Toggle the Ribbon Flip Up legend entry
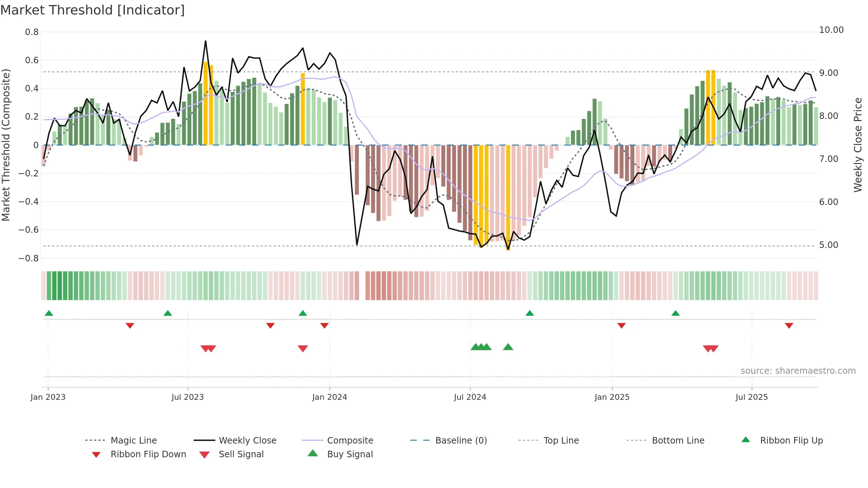 [782, 440]
